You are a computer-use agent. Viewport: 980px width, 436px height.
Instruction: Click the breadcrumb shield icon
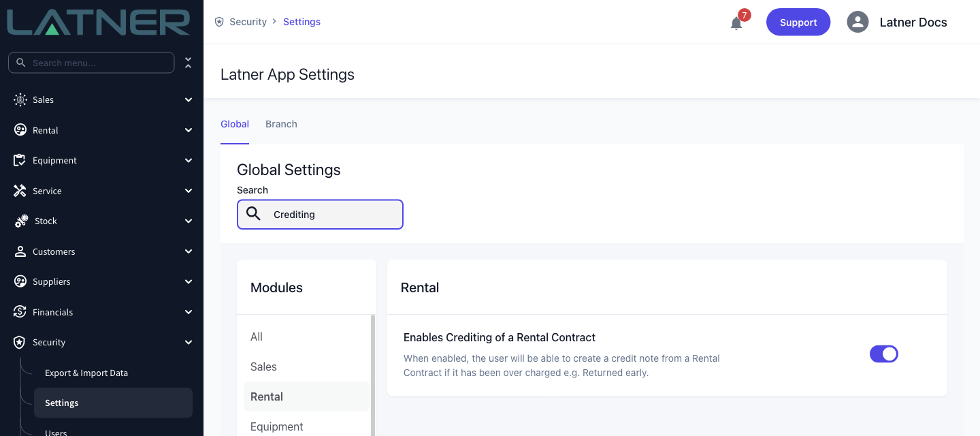[219, 22]
